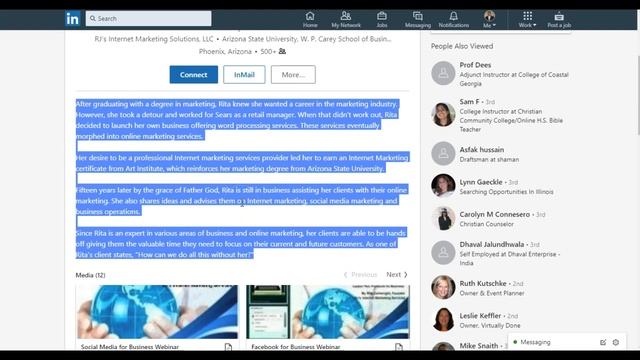Send an InMail message

coord(244,75)
